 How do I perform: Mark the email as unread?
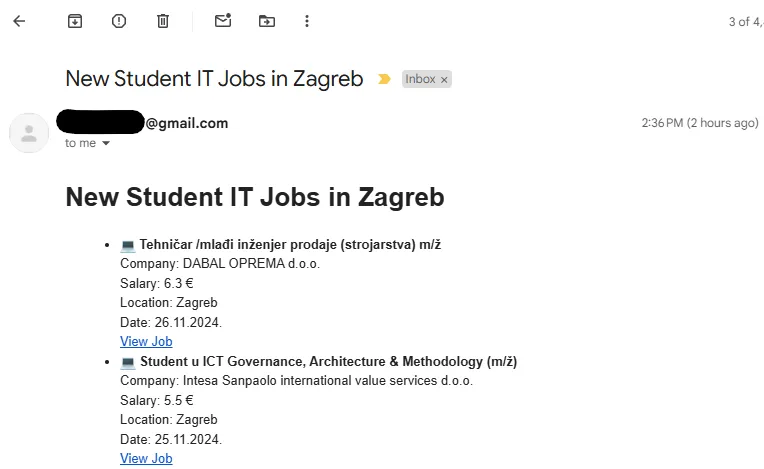(223, 21)
